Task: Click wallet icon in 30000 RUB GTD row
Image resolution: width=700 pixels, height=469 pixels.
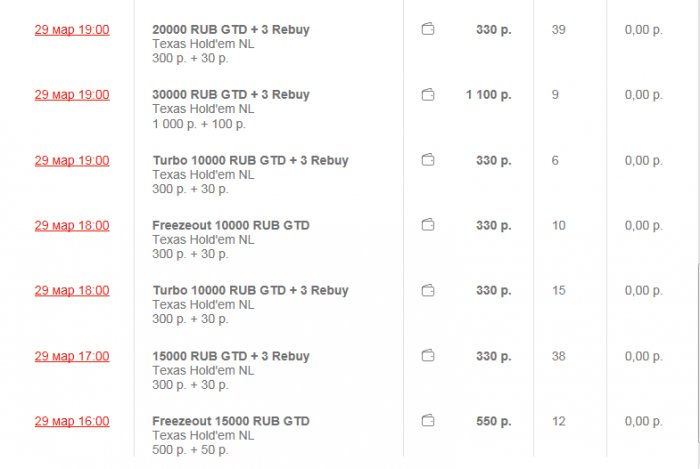Action: pos(428,95)
